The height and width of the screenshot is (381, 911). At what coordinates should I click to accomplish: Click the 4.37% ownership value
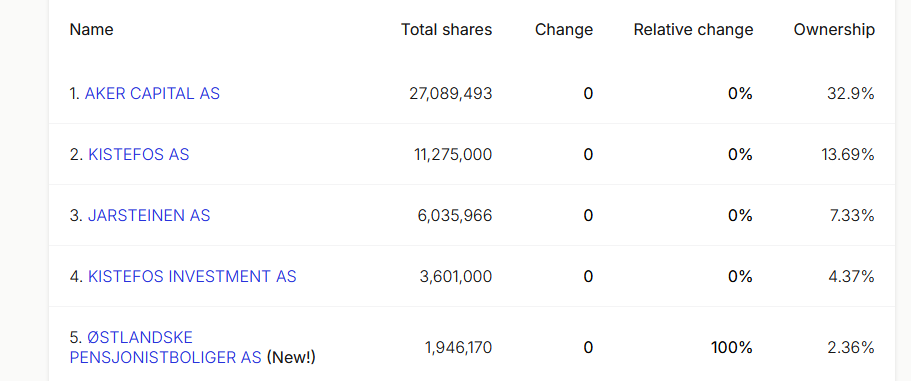coord(851,276)
